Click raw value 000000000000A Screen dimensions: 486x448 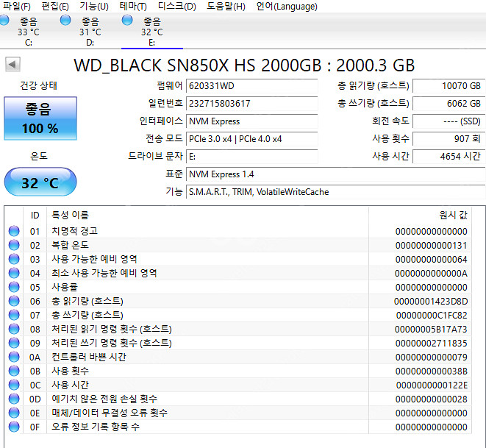point(431,273)
